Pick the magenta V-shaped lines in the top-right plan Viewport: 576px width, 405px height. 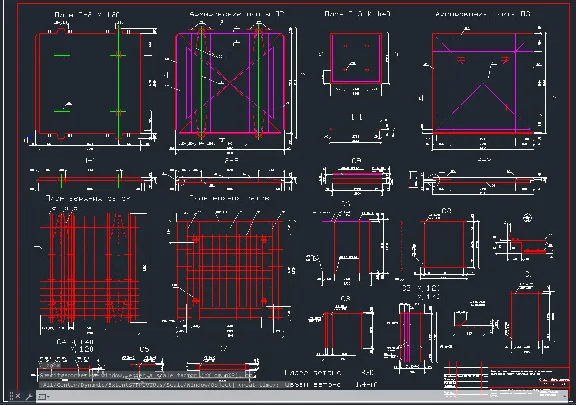[x=482, y=98]
